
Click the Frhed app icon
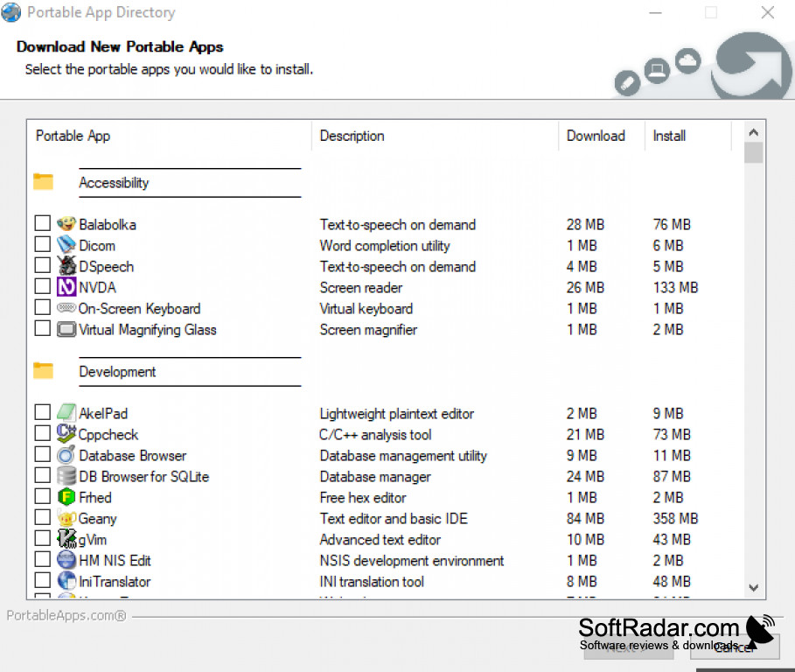[x=66, y=497]
